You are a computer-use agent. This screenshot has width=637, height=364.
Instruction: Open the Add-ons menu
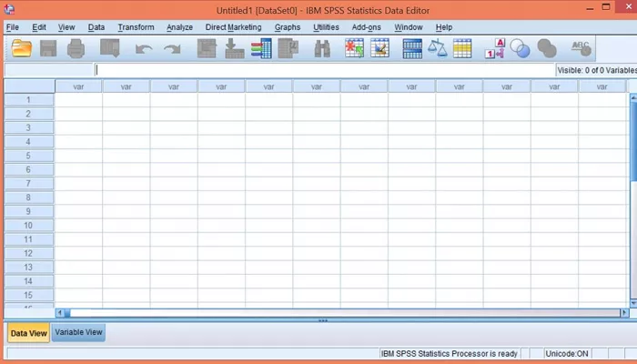click(x=366, y=27)
